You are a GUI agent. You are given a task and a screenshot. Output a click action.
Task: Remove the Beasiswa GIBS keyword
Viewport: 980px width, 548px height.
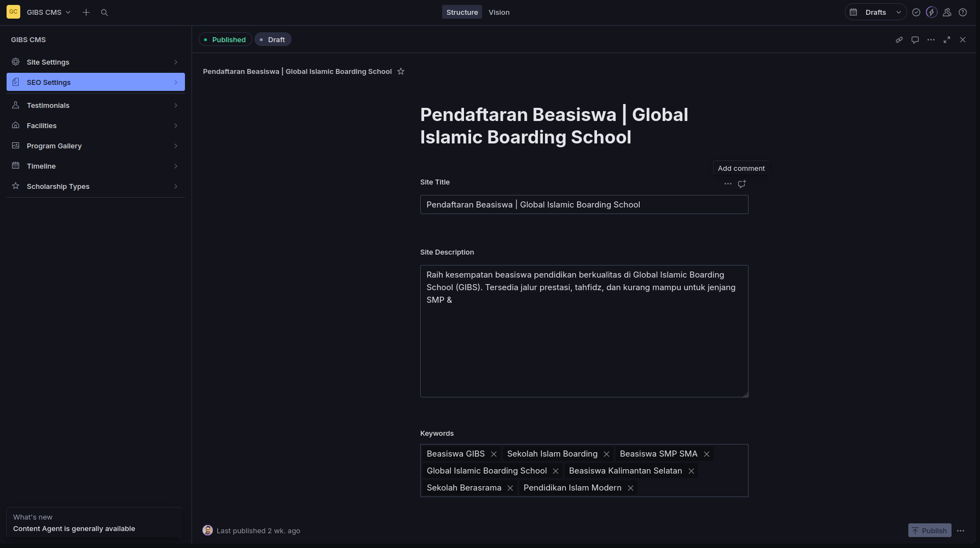click(x=494, y=454)
